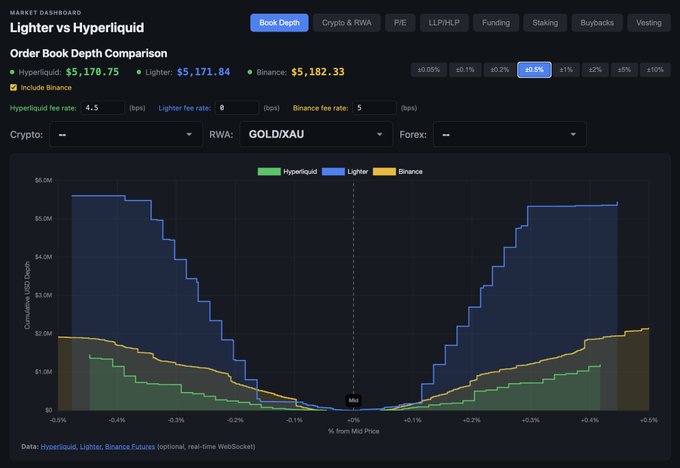Toggle the Include Binance checkbox

pos(13,88)
